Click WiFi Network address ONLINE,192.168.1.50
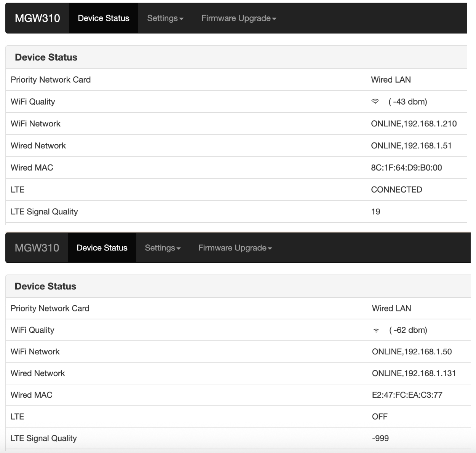Viewport: 476px width, 453px height. coord(412,352)
